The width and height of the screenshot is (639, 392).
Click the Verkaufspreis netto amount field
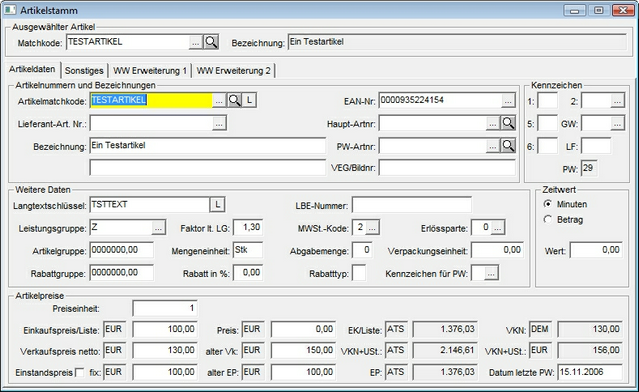(165, 350)
